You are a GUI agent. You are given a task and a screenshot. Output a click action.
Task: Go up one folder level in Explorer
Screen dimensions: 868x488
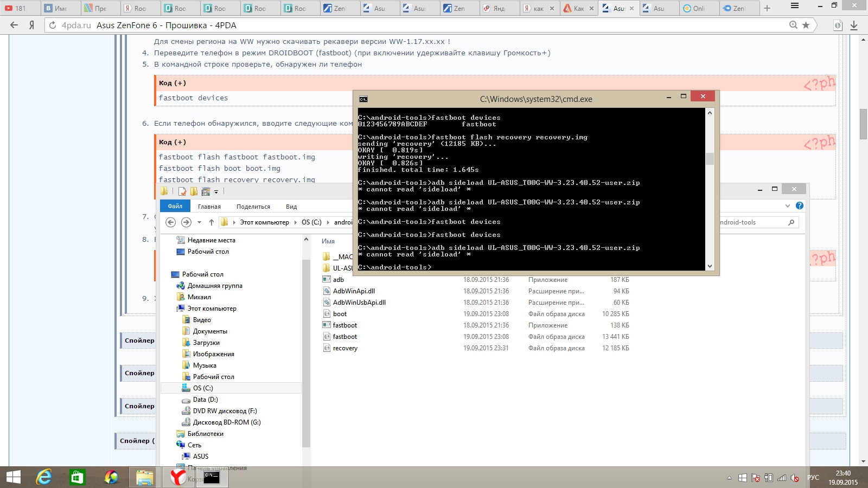[x=212, y=222]
